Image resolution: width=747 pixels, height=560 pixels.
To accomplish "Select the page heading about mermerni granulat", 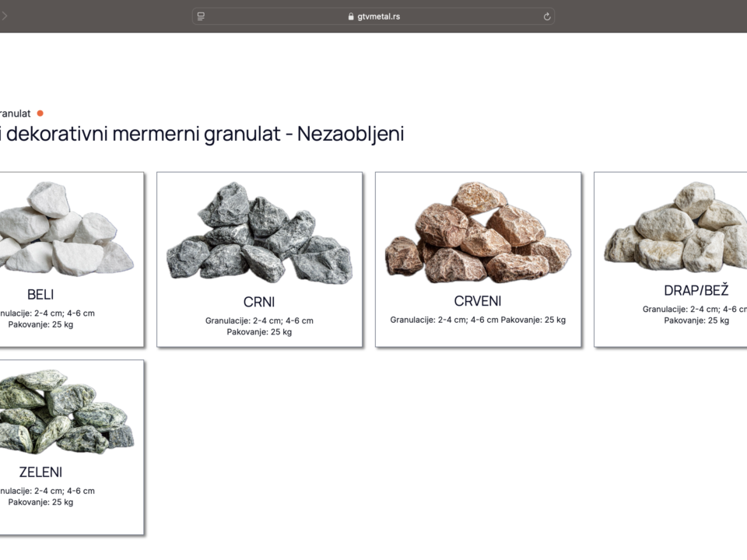I will point(202,134).
